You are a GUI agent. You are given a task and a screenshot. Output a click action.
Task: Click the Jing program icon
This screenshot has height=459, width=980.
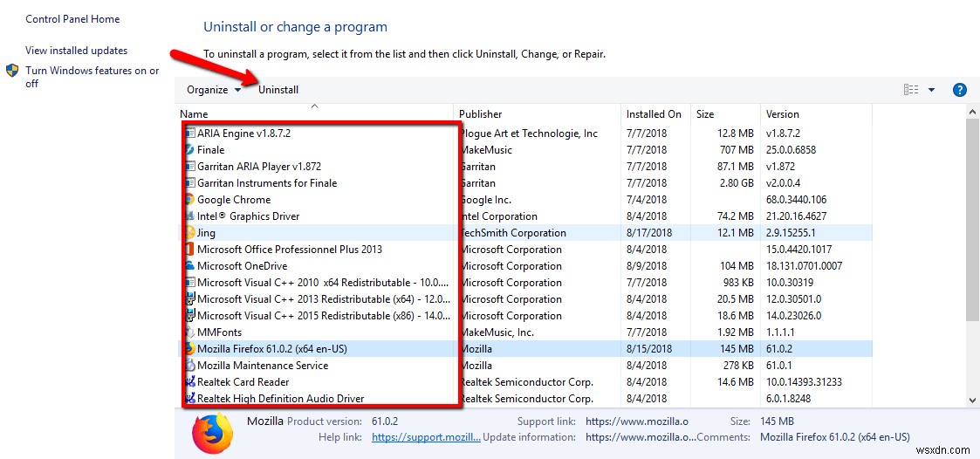pyautogui.click(x=191, y=233)
